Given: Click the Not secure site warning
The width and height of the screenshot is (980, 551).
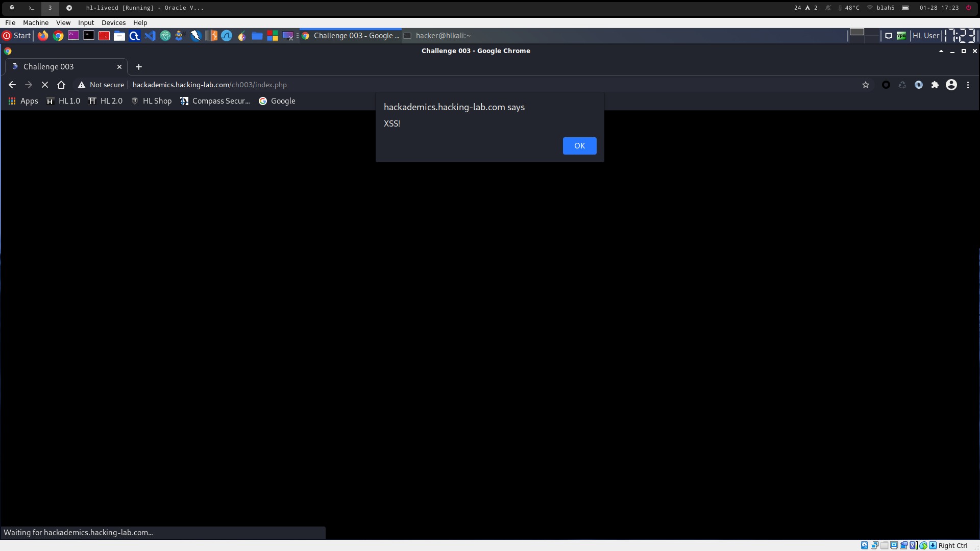Looking at the screenshot, I should pos(101,85).
